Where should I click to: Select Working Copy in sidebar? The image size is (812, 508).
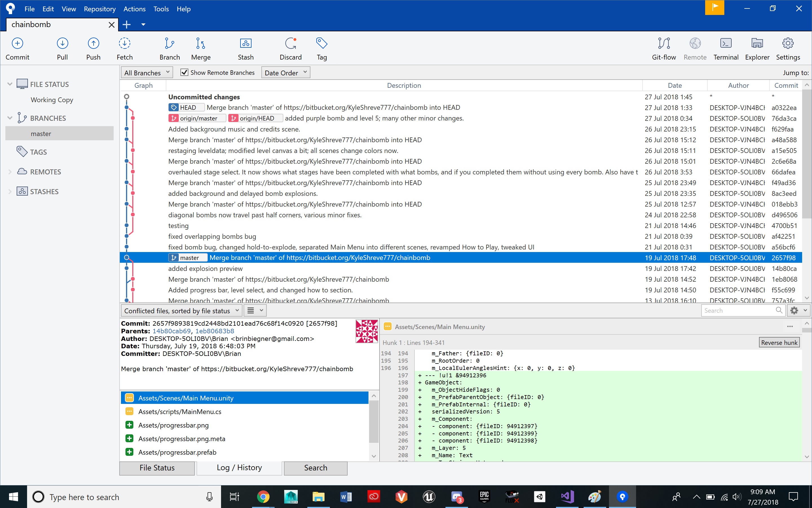(x=52, y=100)
